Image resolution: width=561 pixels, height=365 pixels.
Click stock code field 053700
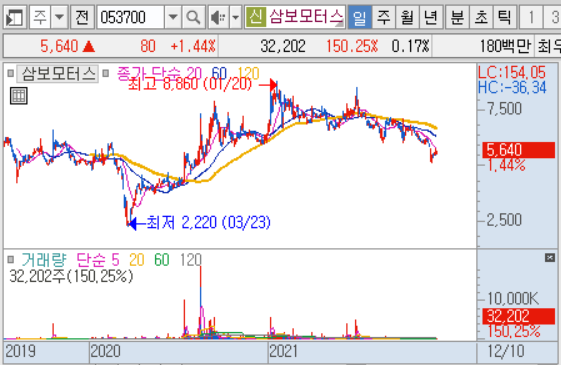(x=131, y=17)
